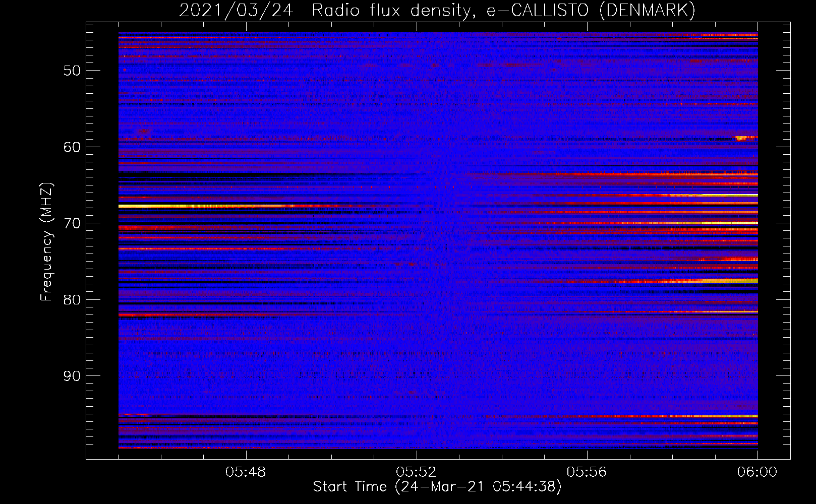The image size is (816, 504).
Task: Click the 'Frequency (MHZ)' axis label
Action: (x=46, y=242)
